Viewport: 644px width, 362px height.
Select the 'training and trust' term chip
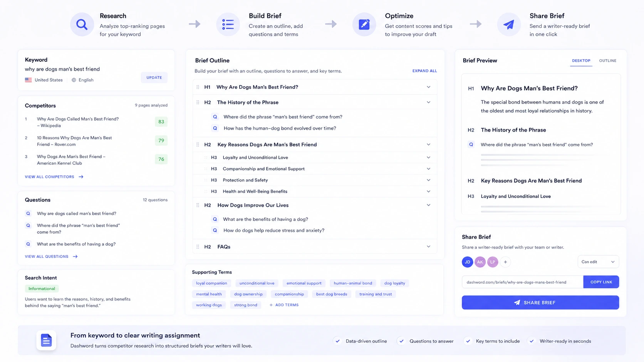pyautogui.click(x=376, y=294)
